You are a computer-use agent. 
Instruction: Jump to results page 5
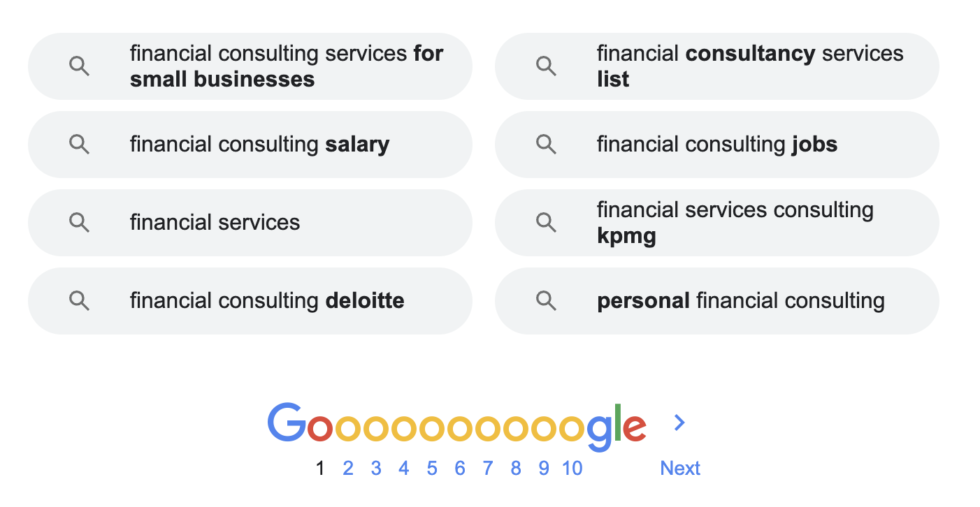[432, 469]
